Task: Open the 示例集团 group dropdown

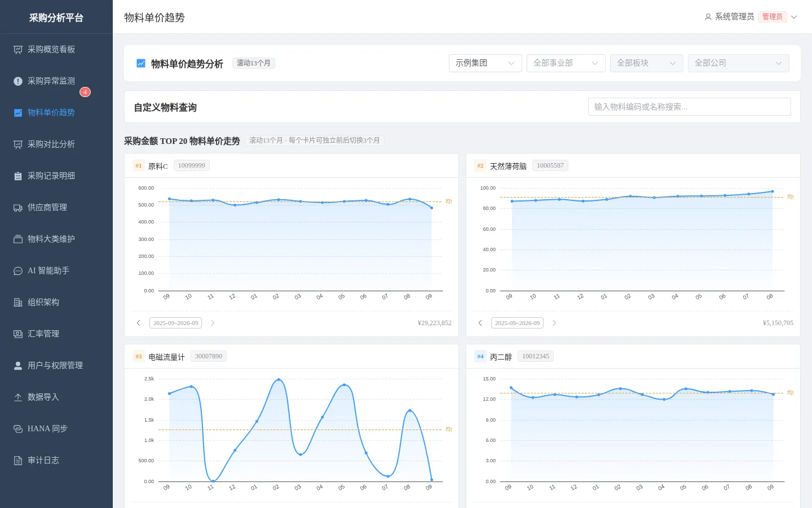Action: pos(486,63)
